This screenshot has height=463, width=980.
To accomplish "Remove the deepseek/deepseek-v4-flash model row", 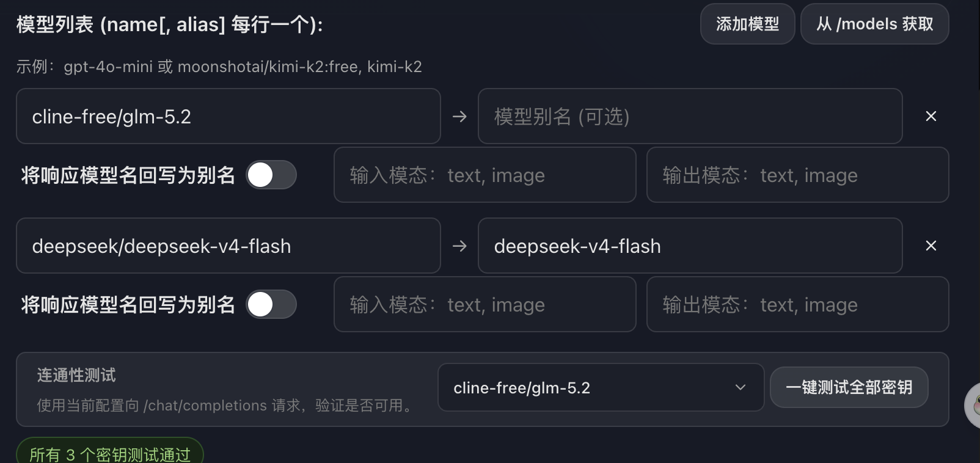I will 931,246.
